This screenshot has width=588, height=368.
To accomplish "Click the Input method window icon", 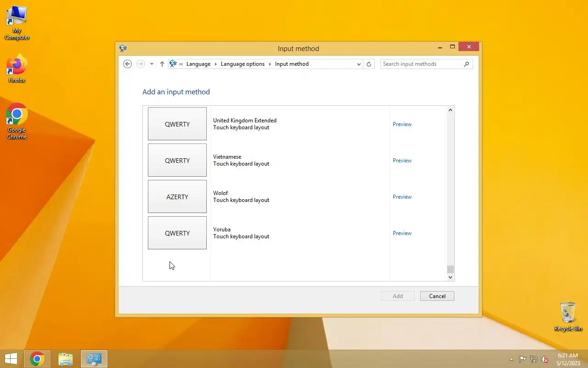I will tap(123, 48).
